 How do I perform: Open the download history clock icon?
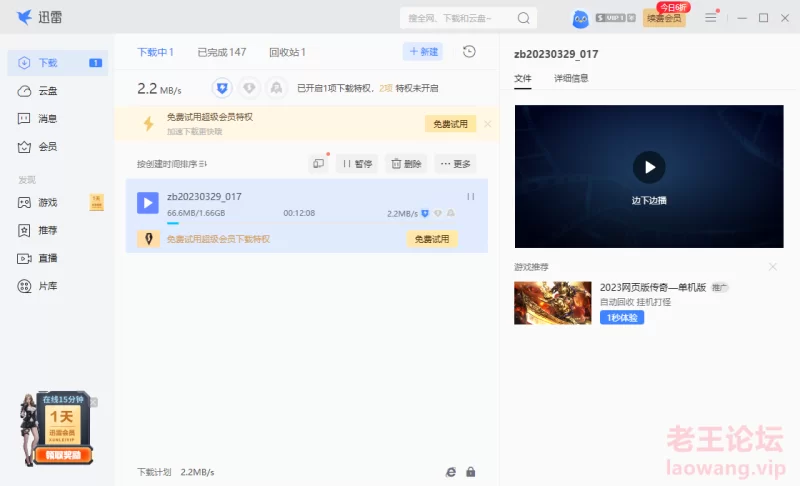coord(469,52)
